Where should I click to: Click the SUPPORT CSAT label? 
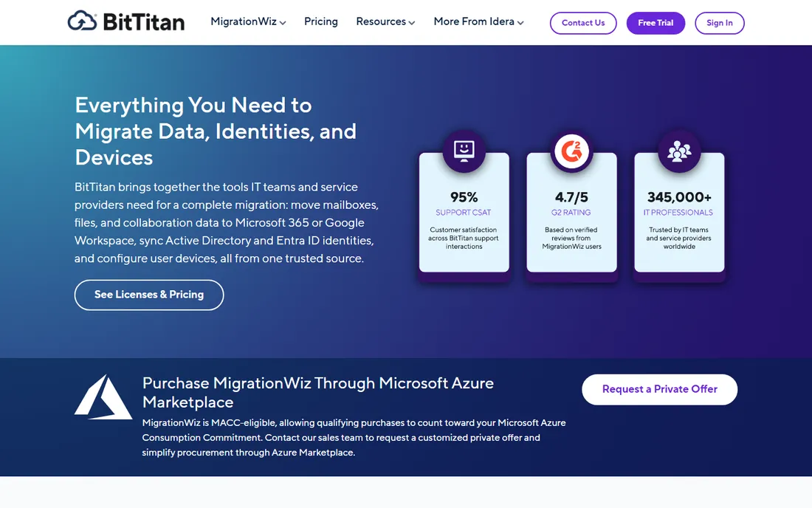464,213
